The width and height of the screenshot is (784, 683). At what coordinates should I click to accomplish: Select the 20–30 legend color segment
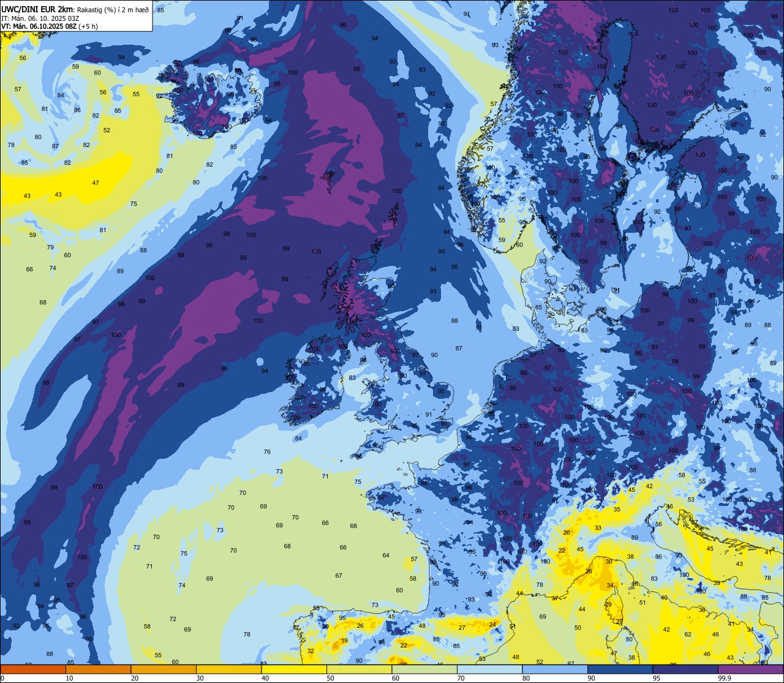(x=164, y=669)
